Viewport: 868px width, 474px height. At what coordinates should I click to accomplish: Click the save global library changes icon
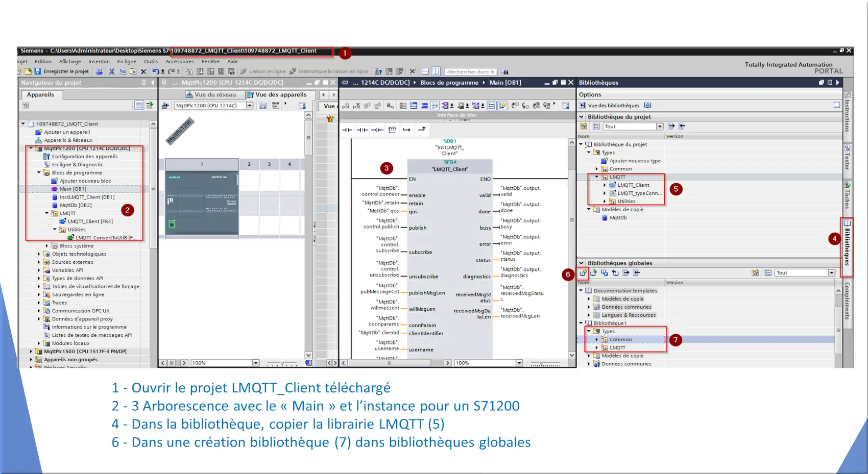605,273
